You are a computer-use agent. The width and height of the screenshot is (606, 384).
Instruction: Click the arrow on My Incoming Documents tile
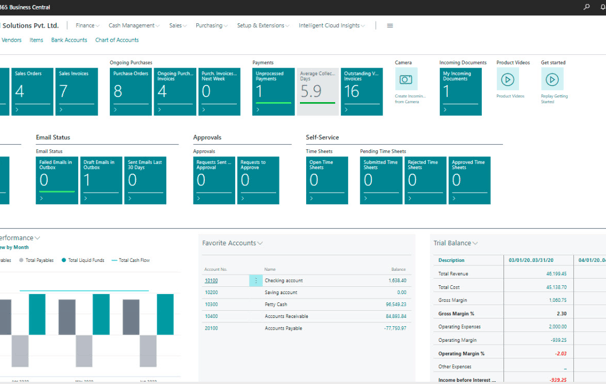coord(445,110)
